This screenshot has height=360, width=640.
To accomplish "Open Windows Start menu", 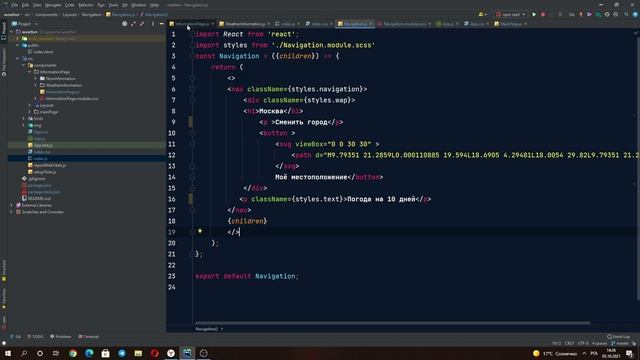I will (x=8, y=353).
